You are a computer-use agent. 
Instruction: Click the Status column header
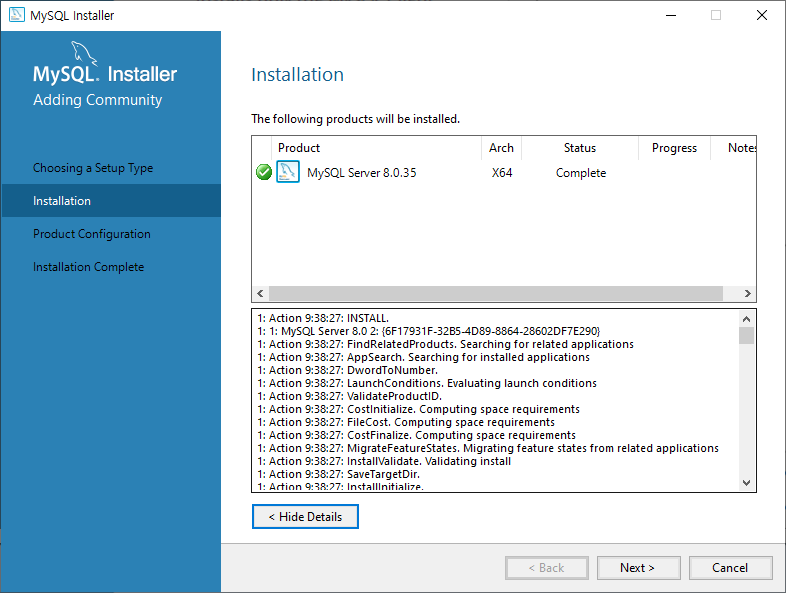[x=580, y=148]
